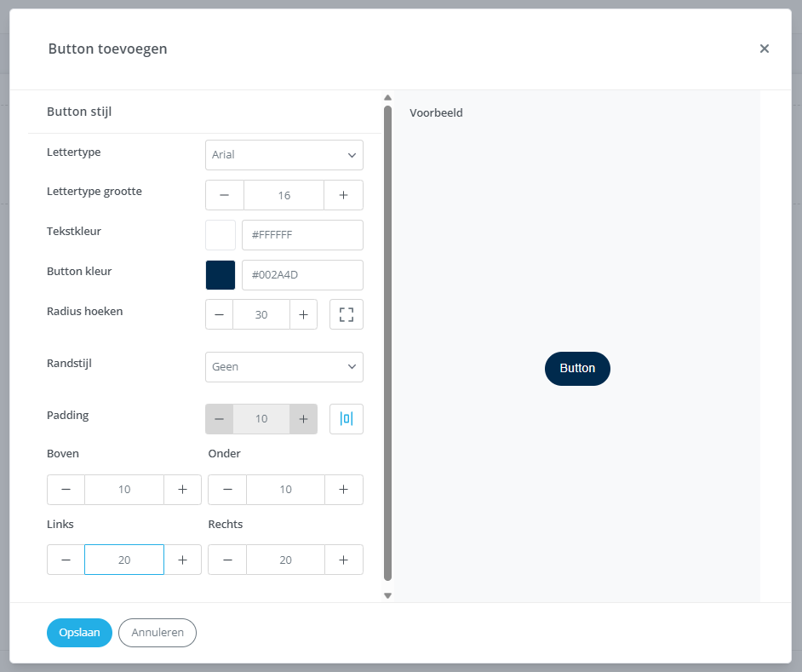Open the Lettertype Arial dropdown
Image resolution: width=802 pixels, height=672 pixels.
[284, 155]
